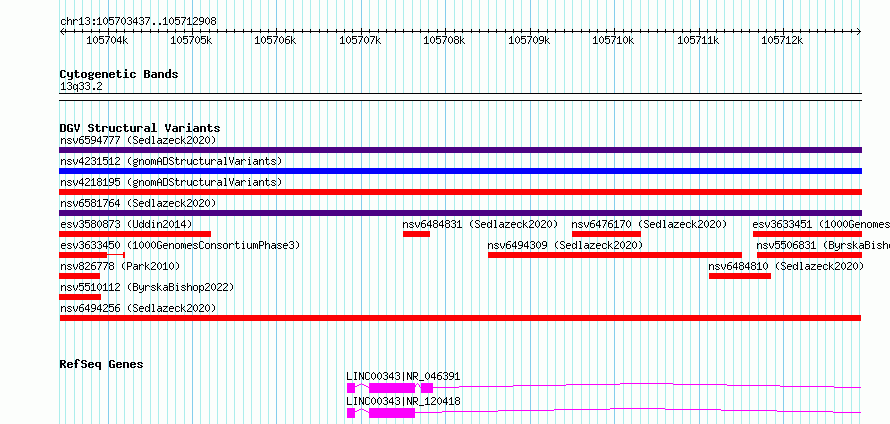Click the red esv3580873 variant bar
890x424 pixels.
click(x=135, y=234)
